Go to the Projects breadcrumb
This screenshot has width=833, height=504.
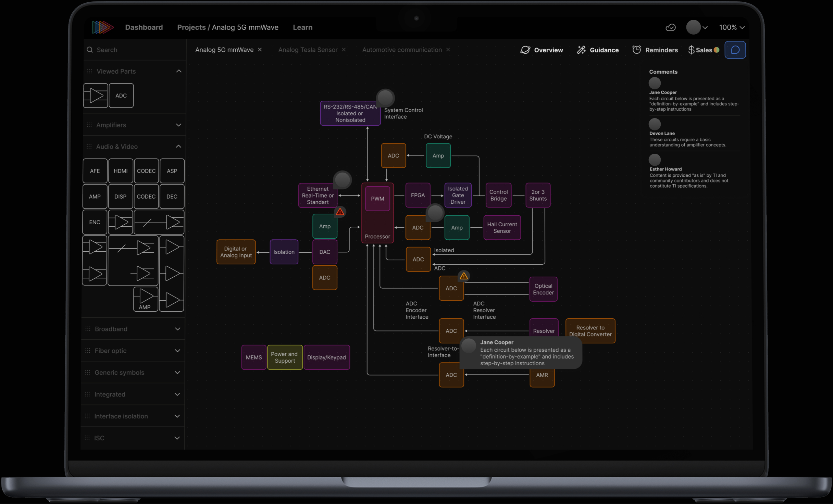click(x=191, y=27)
